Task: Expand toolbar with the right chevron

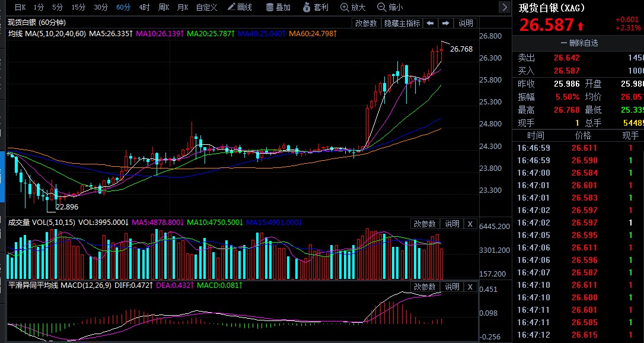Action: tap(505, 7)
